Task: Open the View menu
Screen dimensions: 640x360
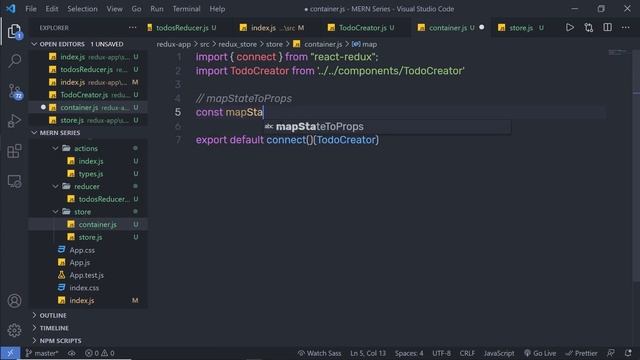Action: click(x=114, y=9)
